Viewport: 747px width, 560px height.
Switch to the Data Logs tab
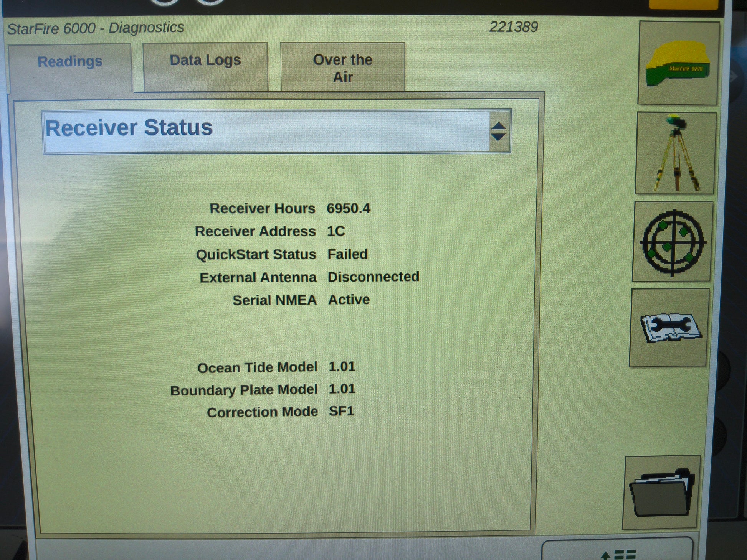pyautogui.click(x=205, y=67)
